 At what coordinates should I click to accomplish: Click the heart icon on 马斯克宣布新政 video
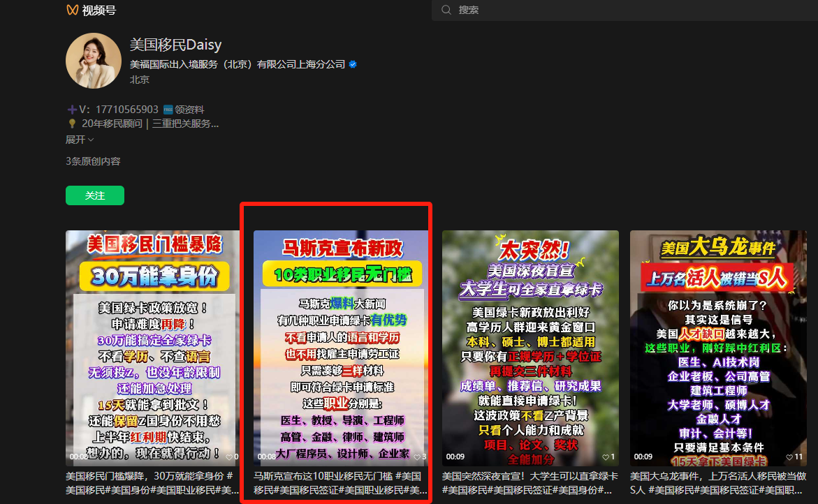point(417,457)
